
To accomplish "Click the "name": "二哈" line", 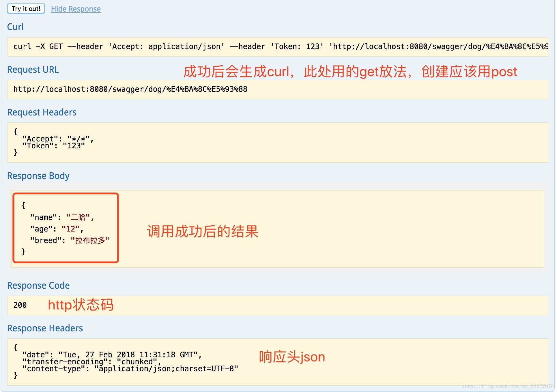I will click(x=62, y=217).
